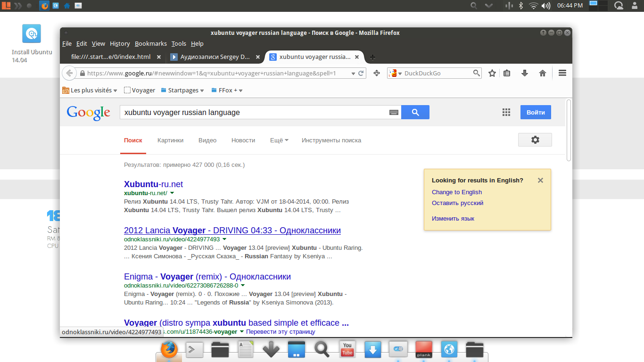
Task: Open Enigma - Voyager (remix) result
Action: tap(207, 277)
